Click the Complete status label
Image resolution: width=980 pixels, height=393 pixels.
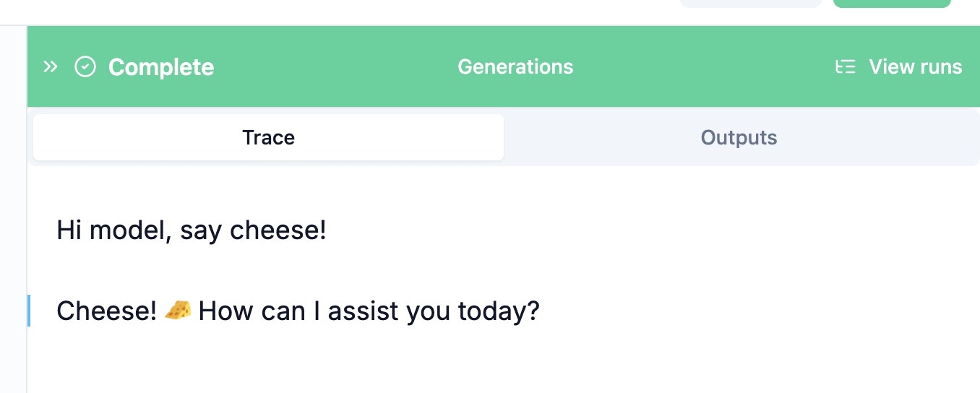pos(160,67)
